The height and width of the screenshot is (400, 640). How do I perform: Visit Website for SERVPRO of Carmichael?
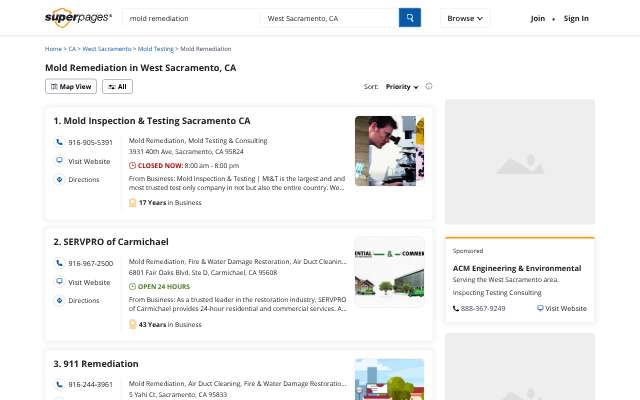[x=89, y=282]
